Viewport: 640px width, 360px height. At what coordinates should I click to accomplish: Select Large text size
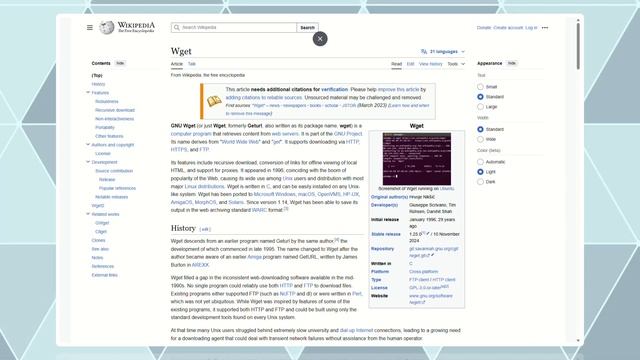tap(480, 107)
